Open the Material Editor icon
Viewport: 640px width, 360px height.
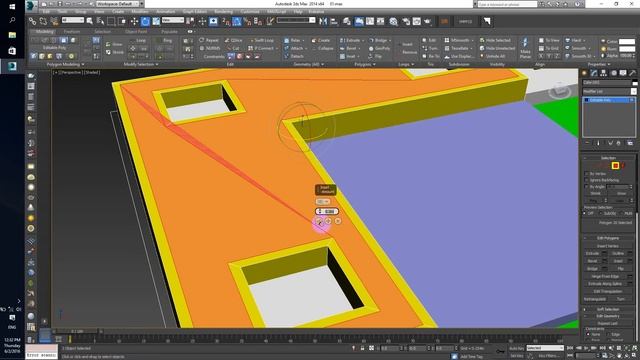[393, 21]
